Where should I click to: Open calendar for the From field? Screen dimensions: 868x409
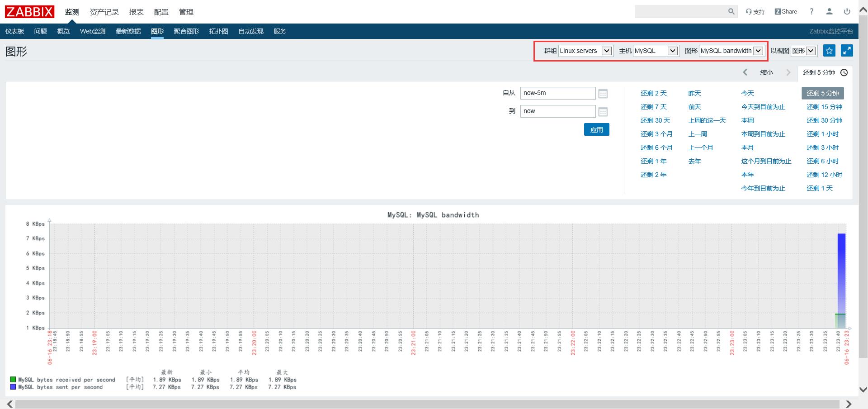click(603, 94)
